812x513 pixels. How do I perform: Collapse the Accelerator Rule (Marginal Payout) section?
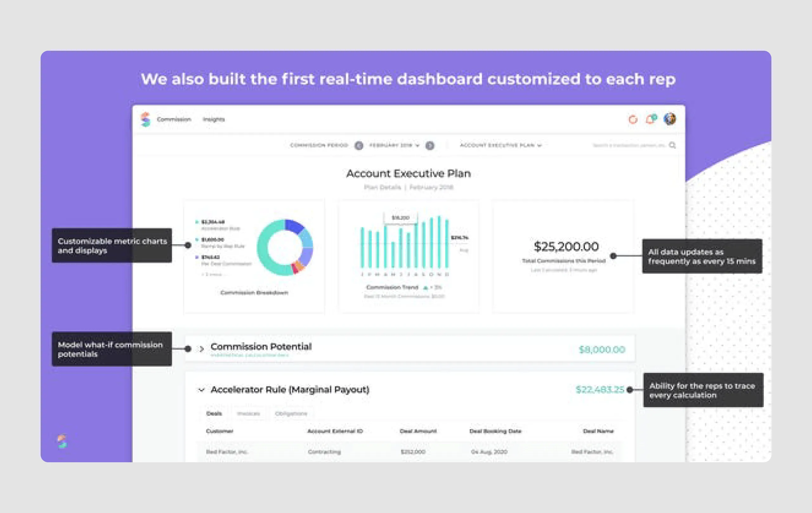pyautogui.click(x=201, y=390)
